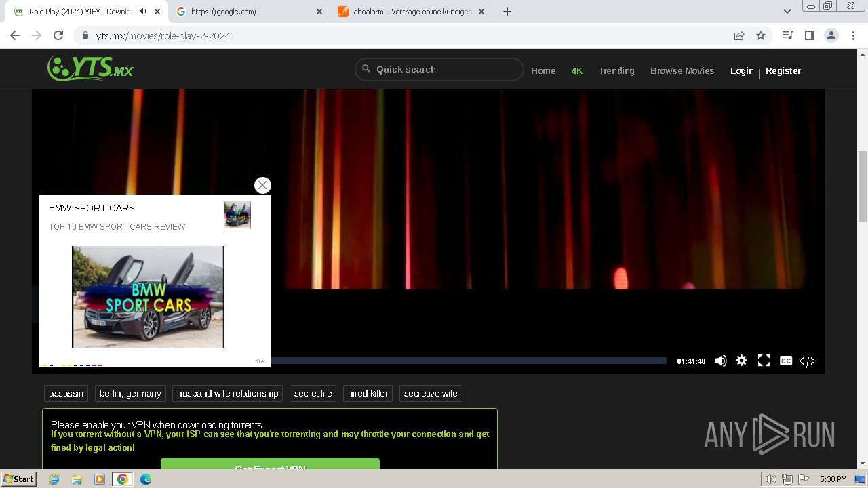This screenshot has width=868, height=488.
Task: Click the BMW SPORT CARS ad title
Action: tap(92, 208)
